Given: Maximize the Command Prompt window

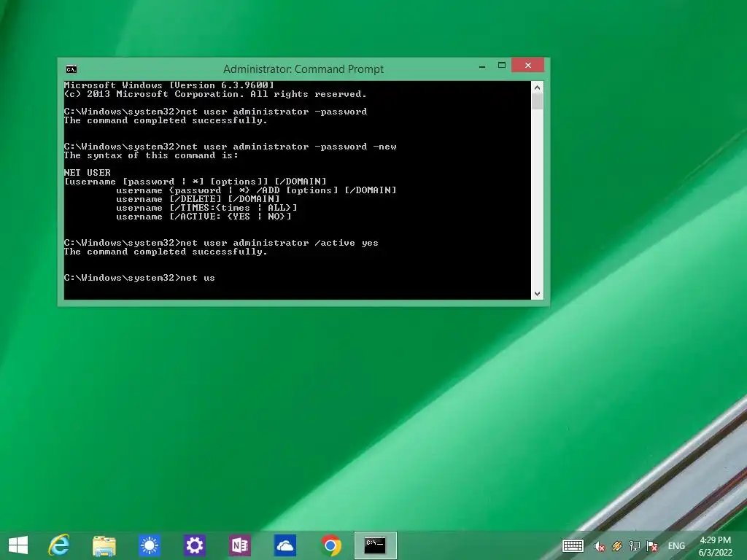Looking at the screenshot, I should click(502, 65).
